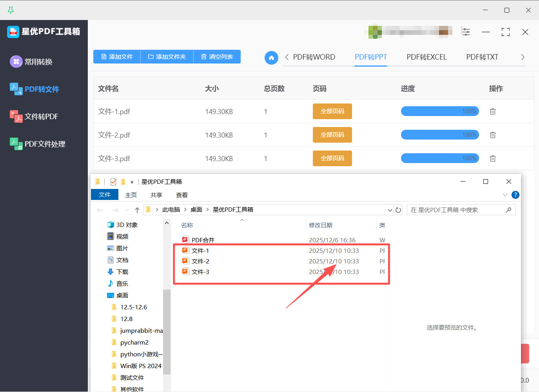Click the 添加文件夹 button
539x392 pixels.
[x=167, y=56]
